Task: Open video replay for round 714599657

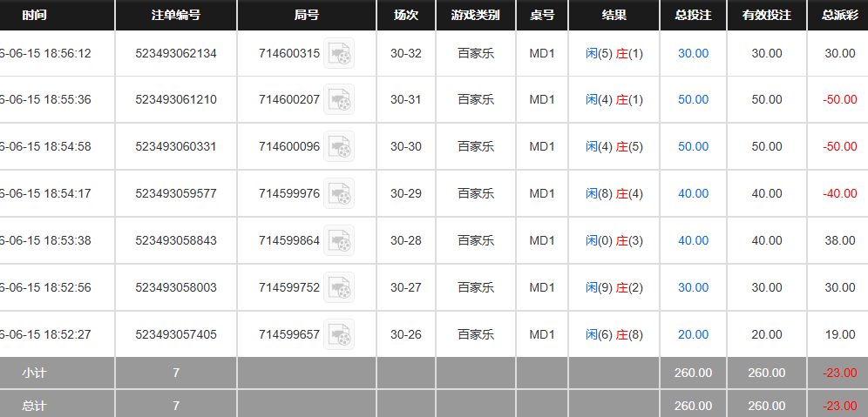Action: pyautogui.click(x=339, y=334)
